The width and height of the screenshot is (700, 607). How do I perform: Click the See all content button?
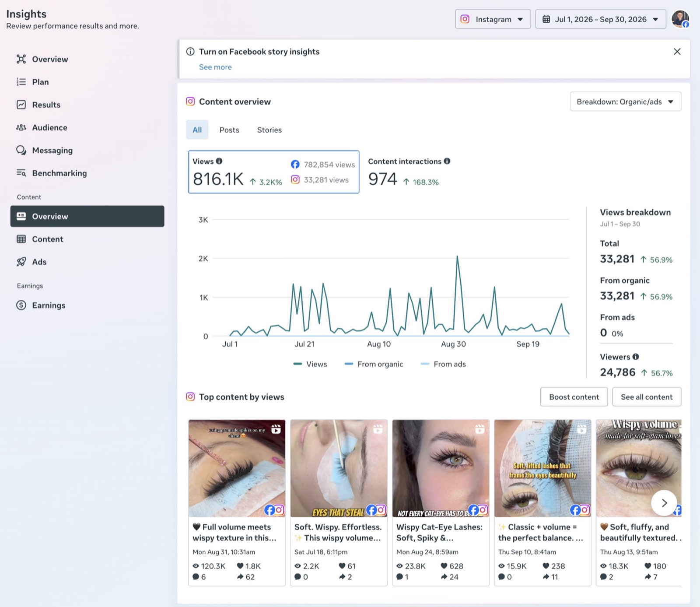tap(647, 397)
